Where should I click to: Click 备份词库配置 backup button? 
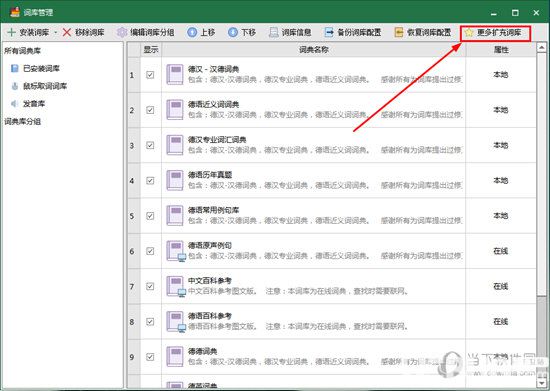coord(353,32)
